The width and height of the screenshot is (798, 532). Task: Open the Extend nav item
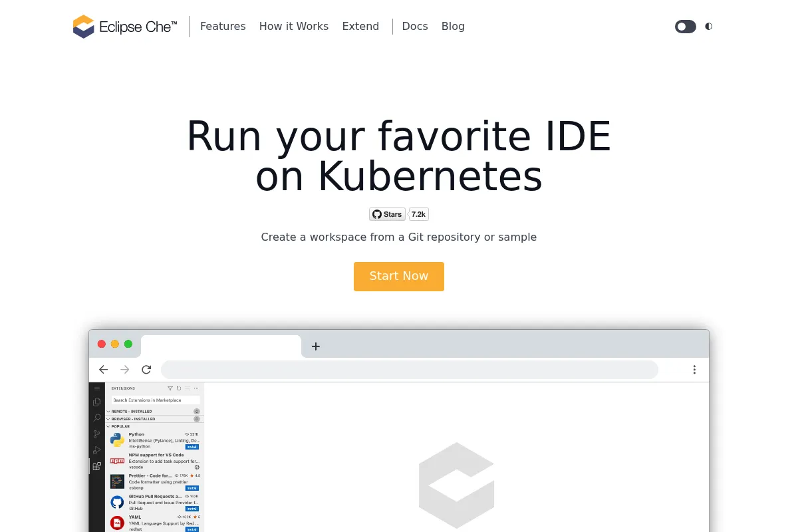coord(360,27)
